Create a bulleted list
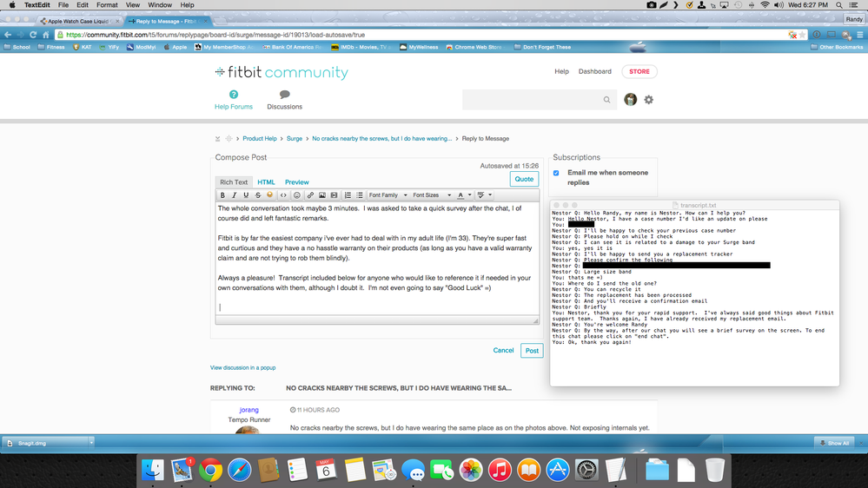The height and width of the screenshot is (488, 868). tap(359, 195)
